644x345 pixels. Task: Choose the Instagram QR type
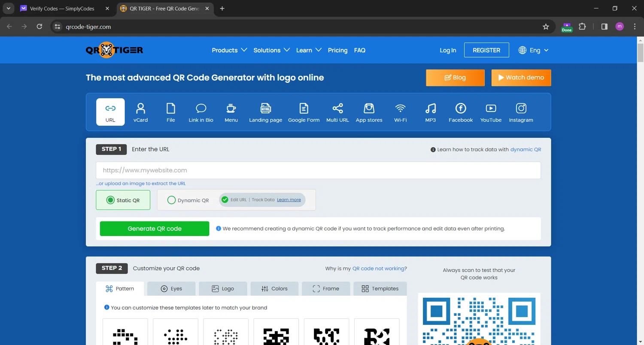[x=521, y=112]
